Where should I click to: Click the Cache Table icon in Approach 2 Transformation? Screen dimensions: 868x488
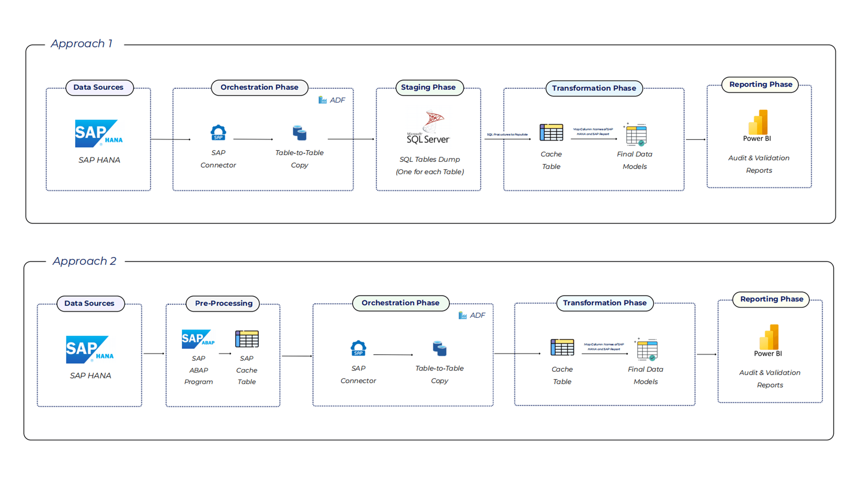click(562, 347)
